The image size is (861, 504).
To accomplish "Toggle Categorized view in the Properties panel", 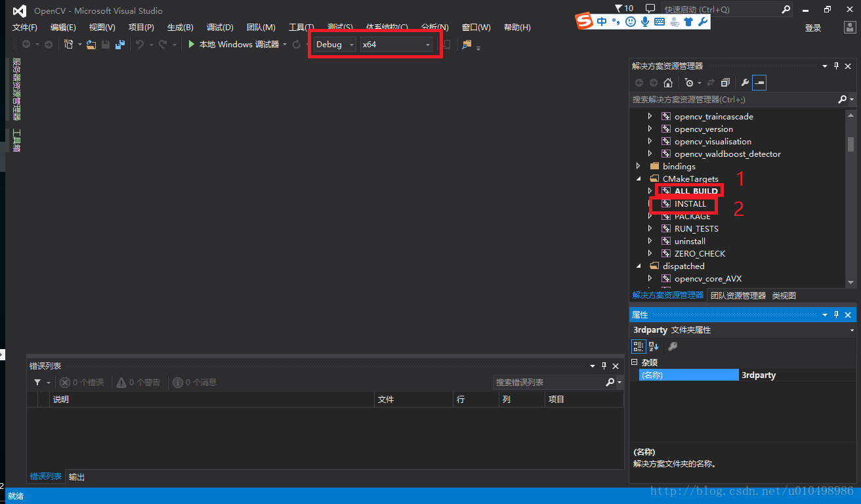I will point(638,346).
